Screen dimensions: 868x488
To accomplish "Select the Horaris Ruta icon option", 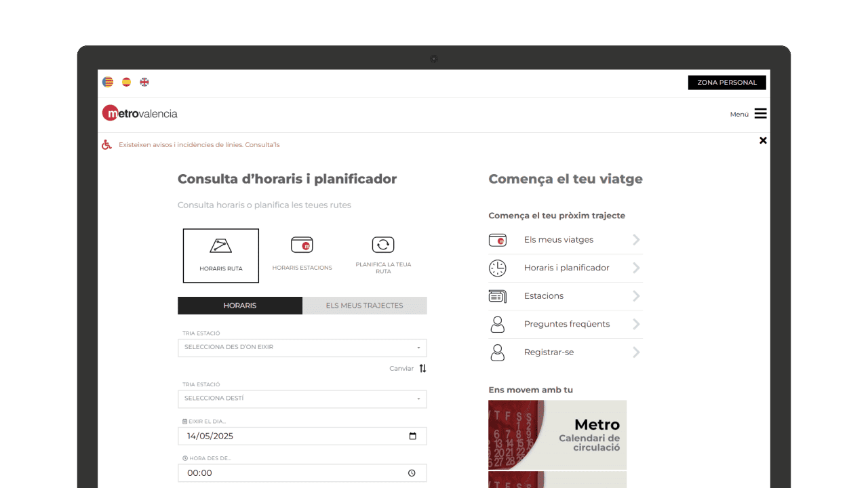I will pos(221,256).
